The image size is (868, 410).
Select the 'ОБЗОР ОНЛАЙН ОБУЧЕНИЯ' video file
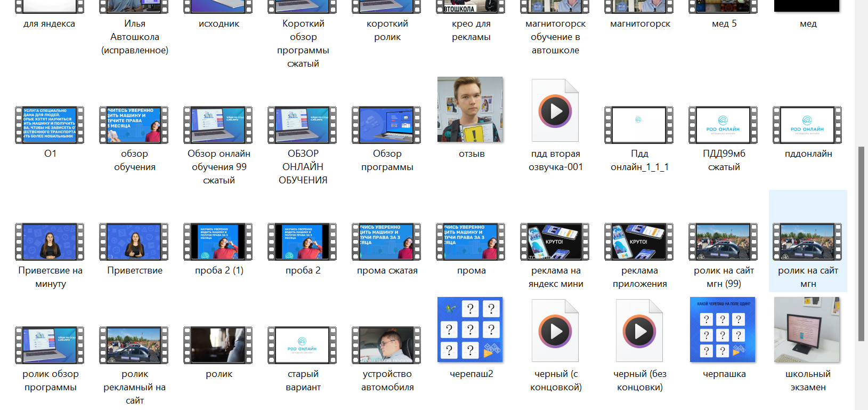click(x=302, y=125)
